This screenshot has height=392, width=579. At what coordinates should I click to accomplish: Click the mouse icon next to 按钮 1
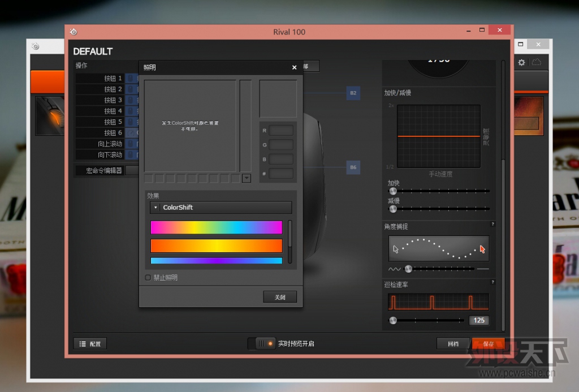click(x=131, y=78)
